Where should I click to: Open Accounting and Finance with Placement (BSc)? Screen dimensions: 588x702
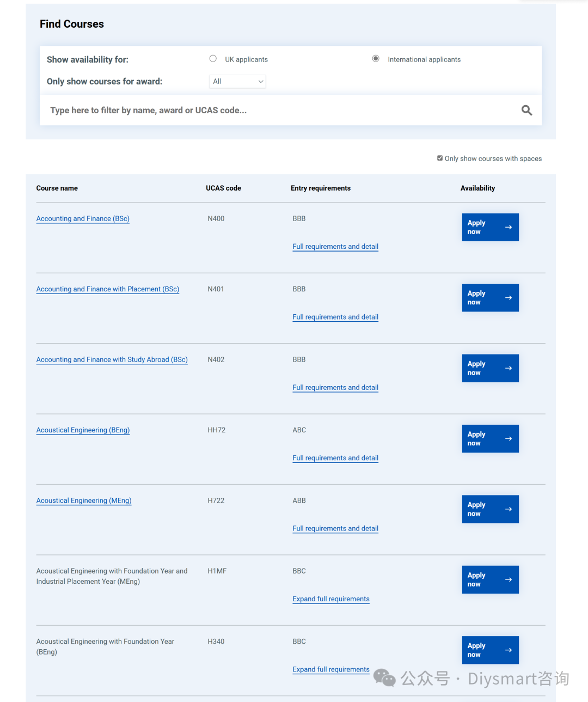pos(108,289)
